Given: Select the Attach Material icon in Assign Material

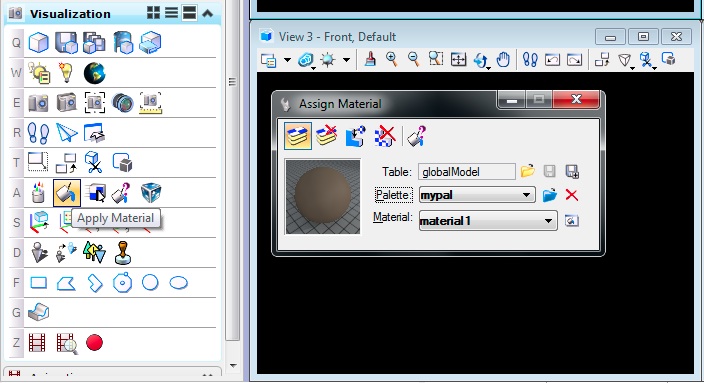Looking at the screenshot, I should pyautogui.click(x=355, y=136).
